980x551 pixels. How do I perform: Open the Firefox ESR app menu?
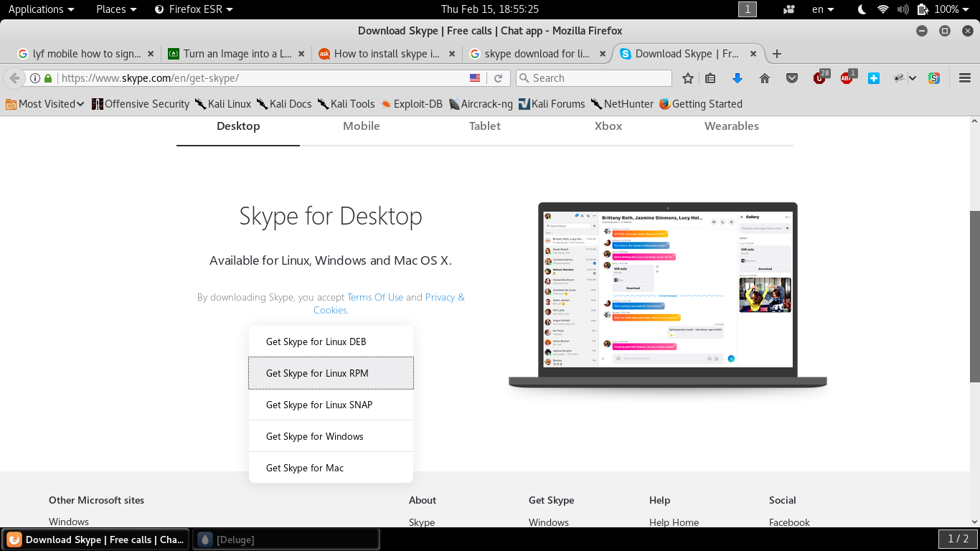[194, 9]
